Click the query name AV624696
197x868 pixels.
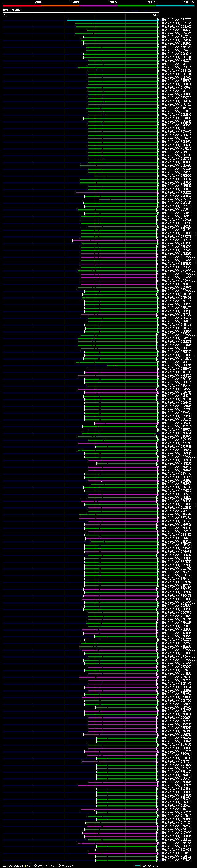[x=11, y=10]
